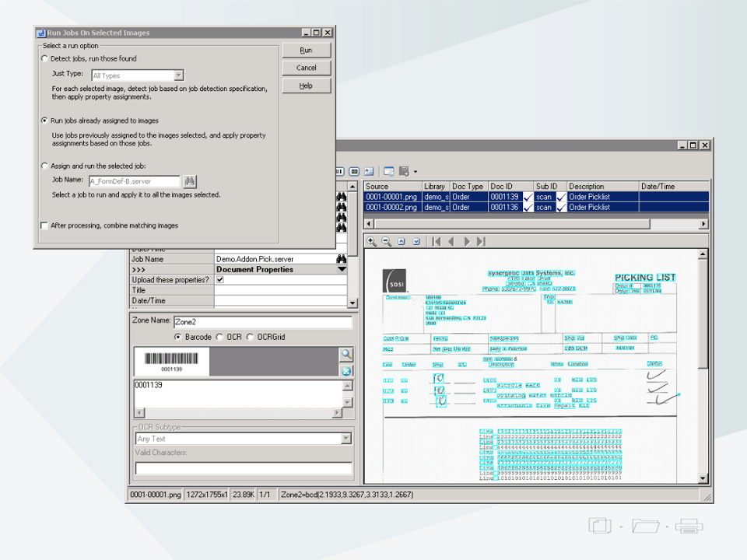Select 'Detect jobs, run those found' option
The height and width of the screenshot is (560, 747).
[45, 58]
